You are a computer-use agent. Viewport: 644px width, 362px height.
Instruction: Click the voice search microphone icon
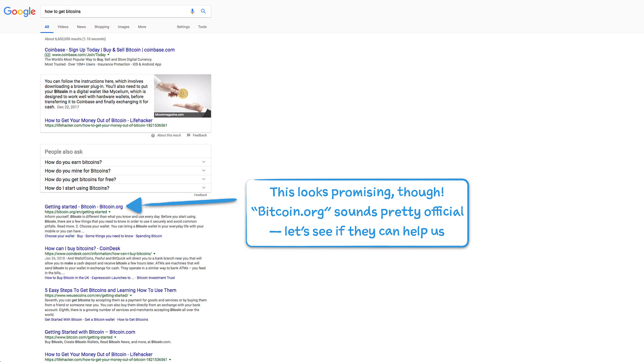click(192, 11)
